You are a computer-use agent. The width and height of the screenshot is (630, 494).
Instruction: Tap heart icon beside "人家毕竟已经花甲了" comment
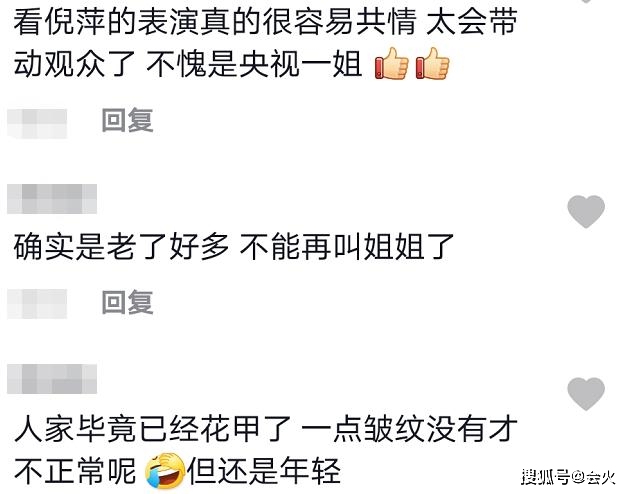click(586, 393)
